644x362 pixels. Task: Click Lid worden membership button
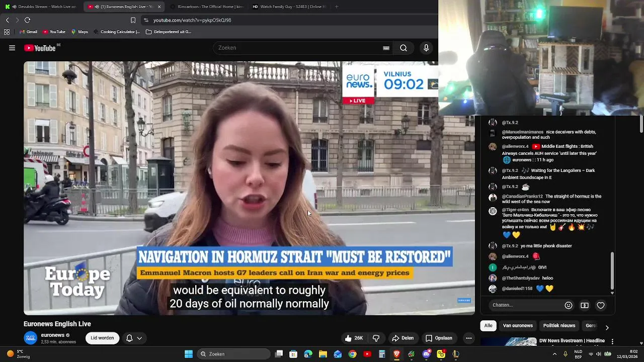[102, 338]
